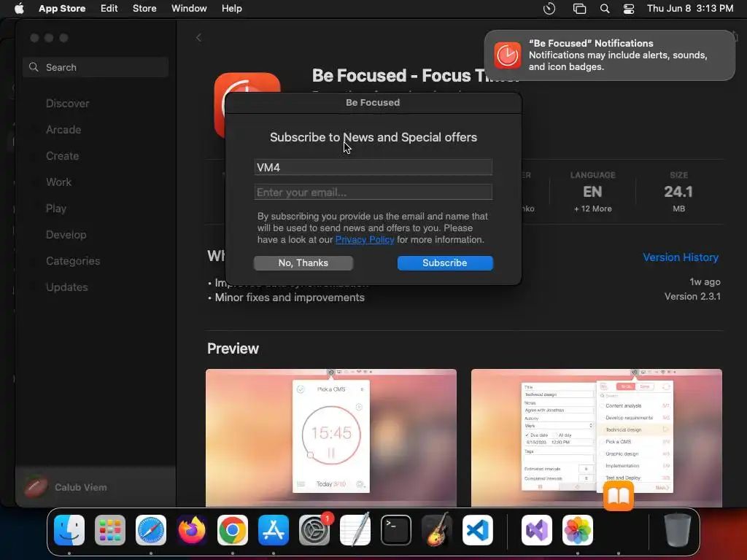Screen dimensions: 747x560
Task: Go back with the chevron arrow
Action: [198, 38]
